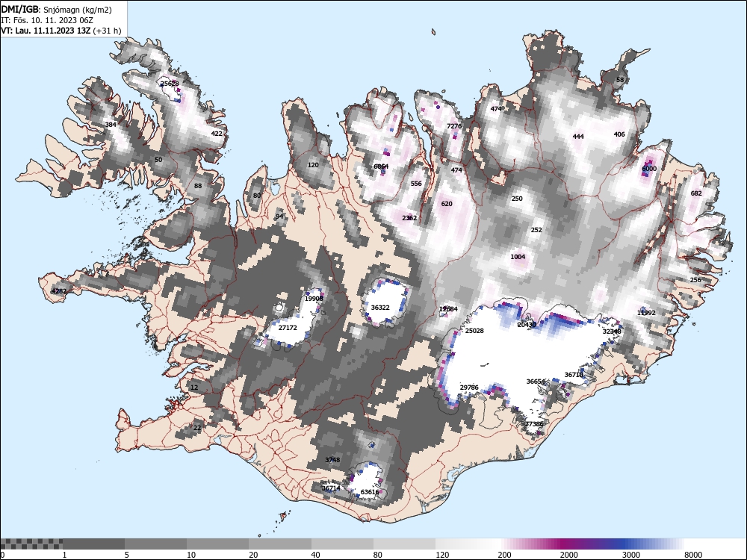This screenshot has width=747, height=560.
Task: Select the snow value 3748
Action: pyautogui.click(x=332, y=459)
